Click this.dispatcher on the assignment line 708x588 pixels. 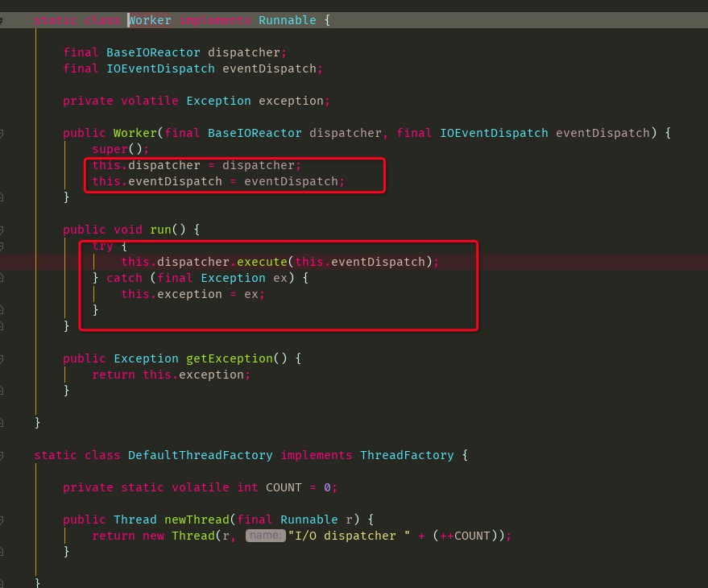click(x=146, y=165)
